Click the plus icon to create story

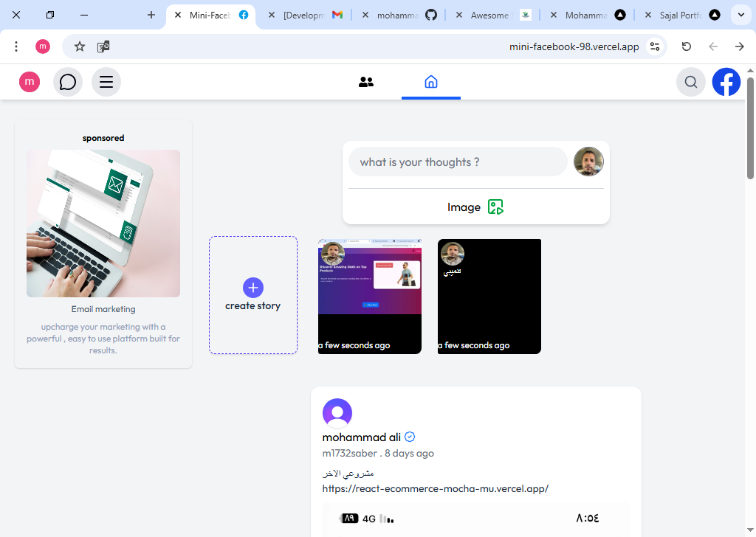253,288
